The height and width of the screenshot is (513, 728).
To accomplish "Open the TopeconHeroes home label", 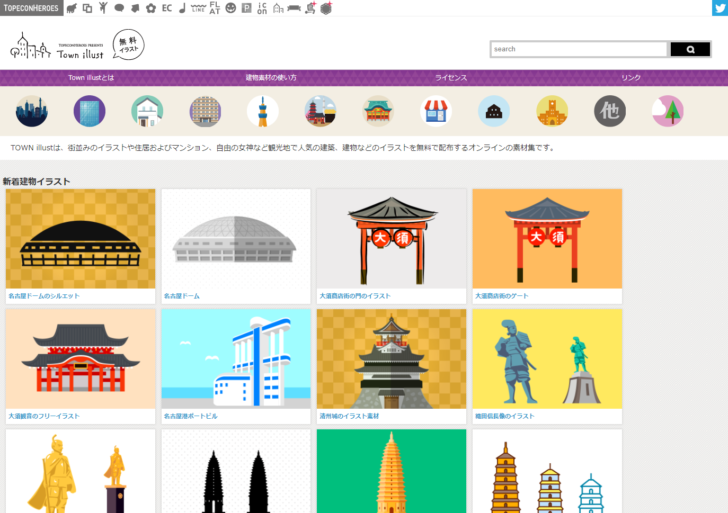I will coord(31,8).
